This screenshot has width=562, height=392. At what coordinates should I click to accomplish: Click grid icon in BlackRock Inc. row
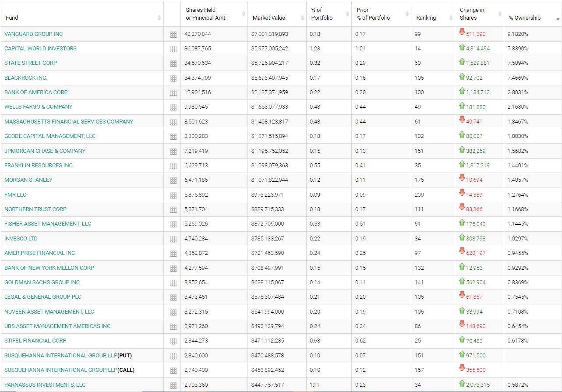point(173,78)
